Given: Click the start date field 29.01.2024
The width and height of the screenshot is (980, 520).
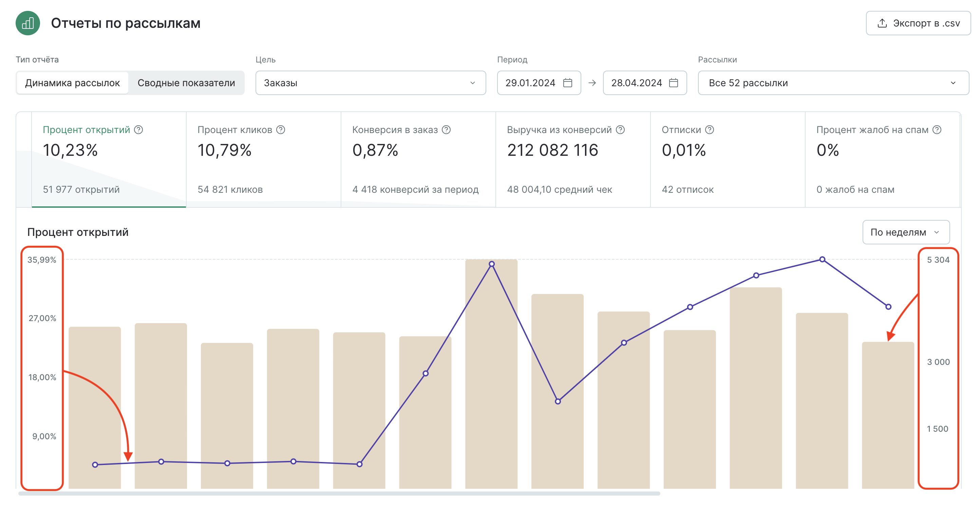Looking at the screenshot, I should 539,82.
